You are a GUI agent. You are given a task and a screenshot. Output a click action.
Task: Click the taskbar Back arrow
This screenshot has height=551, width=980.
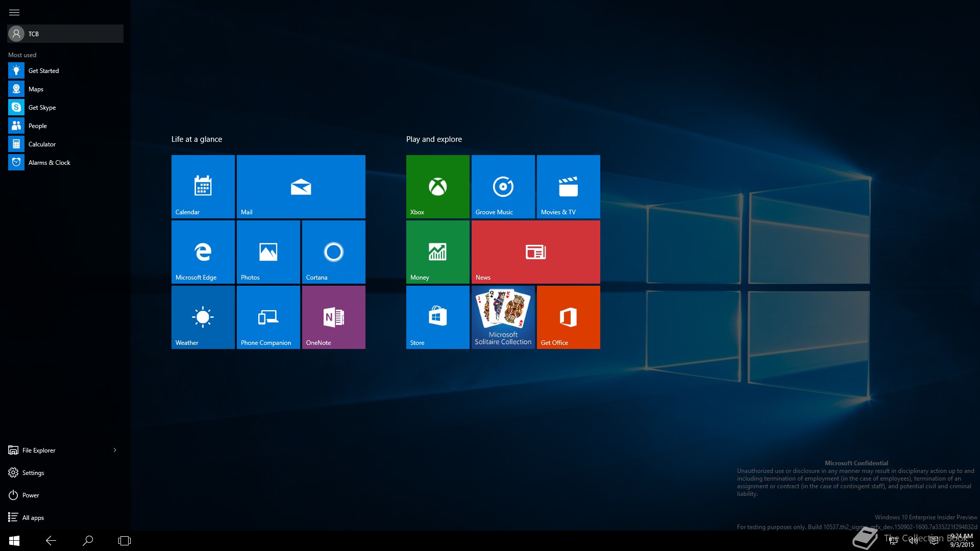tap(51, 541)
